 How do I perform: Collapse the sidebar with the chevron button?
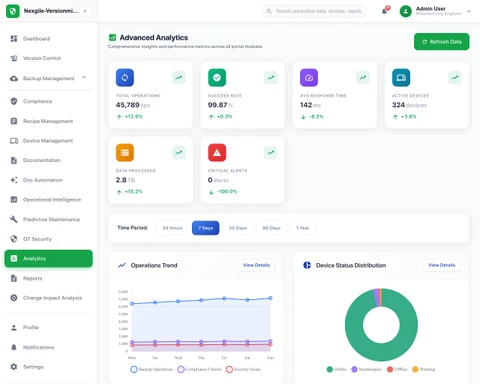[x=85, y=11]
